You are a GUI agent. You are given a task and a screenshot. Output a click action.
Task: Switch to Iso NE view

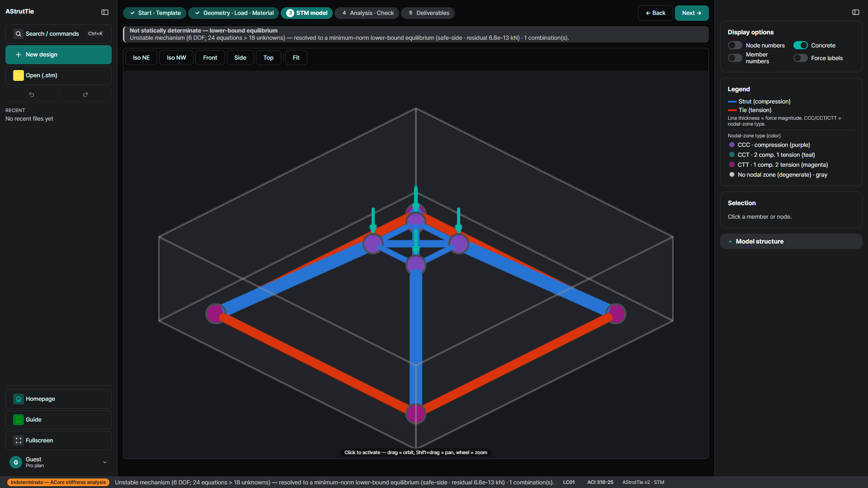tap(141, 58)
